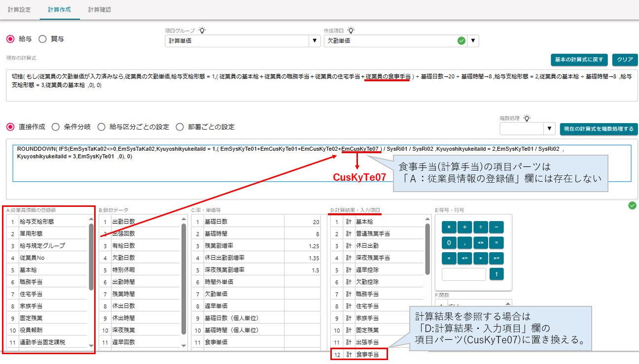This screenshot has width=639, height=364.
Task: Insert the >= comparison operator
Action: tap(496, 259)
